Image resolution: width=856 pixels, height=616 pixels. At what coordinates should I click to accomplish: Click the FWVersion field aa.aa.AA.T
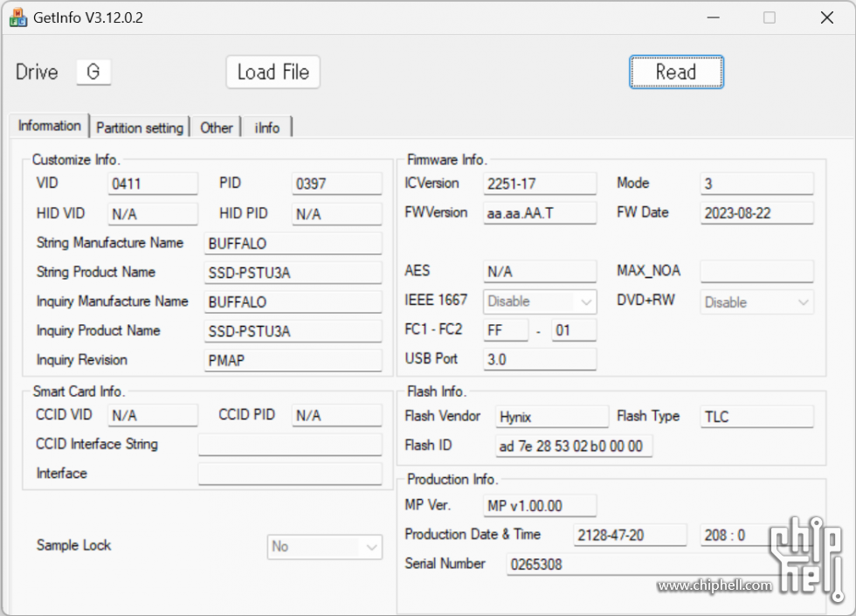coord(540,213)
